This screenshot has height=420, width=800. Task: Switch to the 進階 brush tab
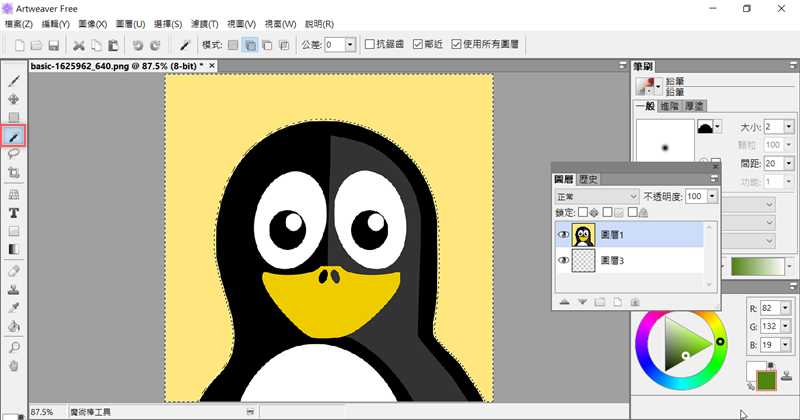click(x=670, y=105)
